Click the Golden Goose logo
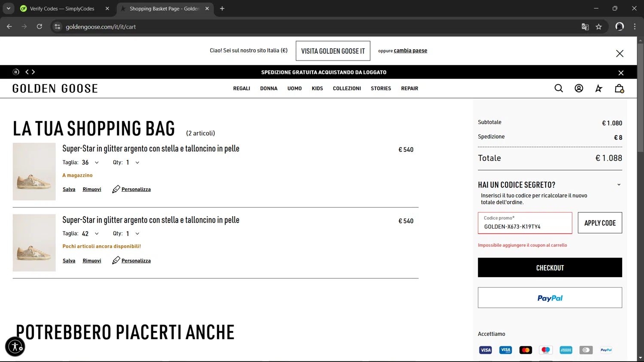The width and height of the screenshot is (644, 362). [x=55, y=88]
